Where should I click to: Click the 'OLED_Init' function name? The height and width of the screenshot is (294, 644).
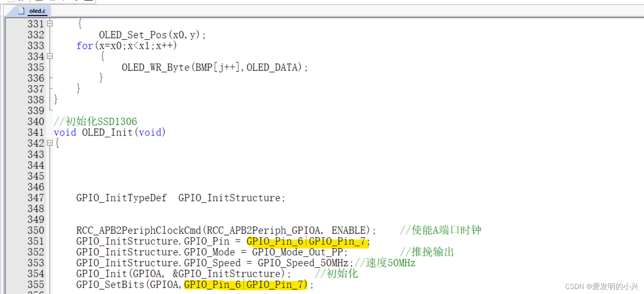tap(107, 132)
